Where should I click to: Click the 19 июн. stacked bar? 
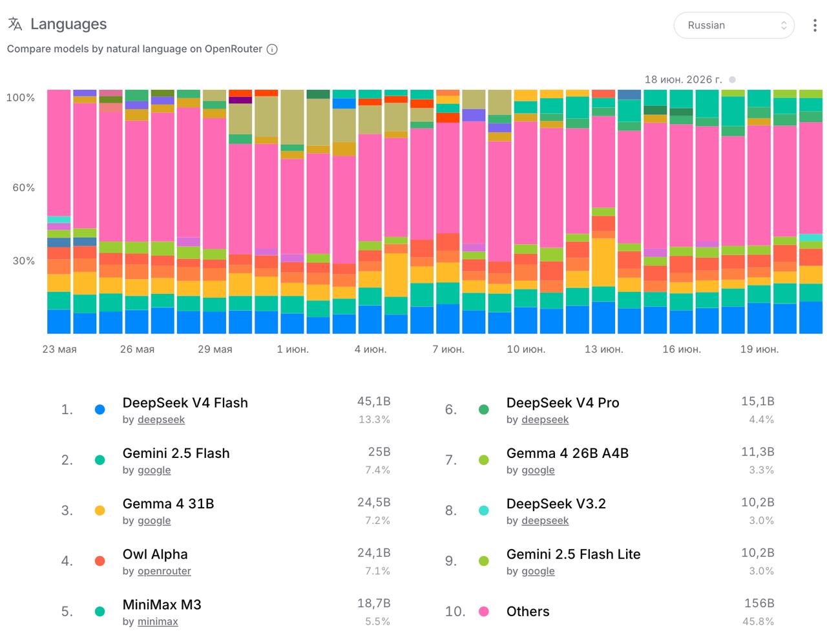[x=759, y=212]
